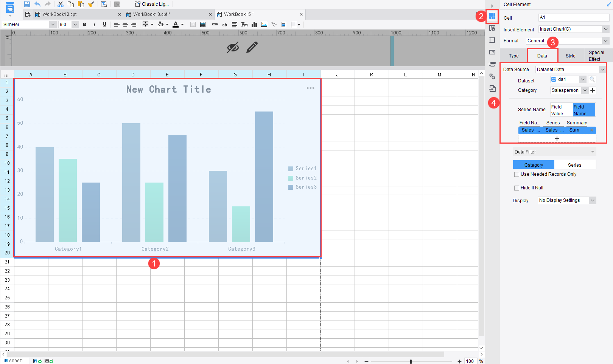Screen dimensions: 613x364
Task: Open the Style tab in Cell Element
Action: coord(570,56)
